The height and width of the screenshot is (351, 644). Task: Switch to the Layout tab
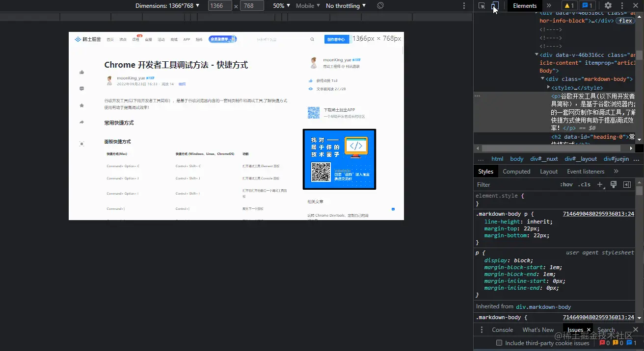(549, 172)
